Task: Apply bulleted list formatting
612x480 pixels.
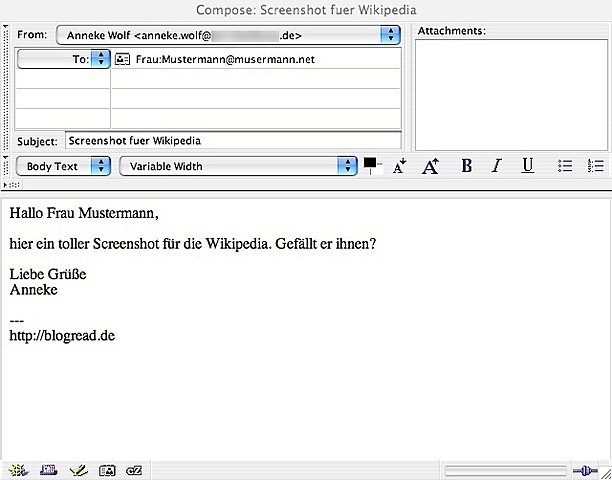Action: coord(565,166)
